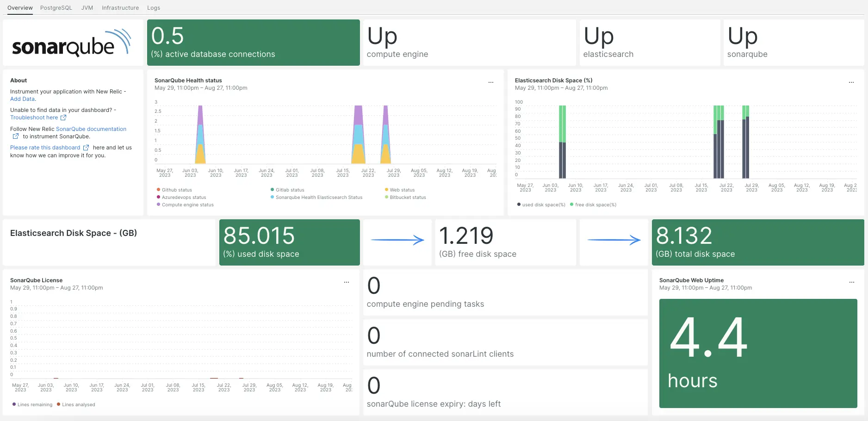Expand the SonarQube License chart options menu
Viewport: 868px width, 421px height.
point(346,282)
